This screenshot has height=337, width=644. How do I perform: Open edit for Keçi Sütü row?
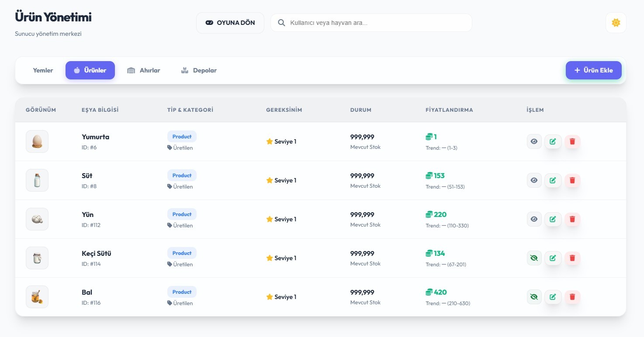[553, 258]
